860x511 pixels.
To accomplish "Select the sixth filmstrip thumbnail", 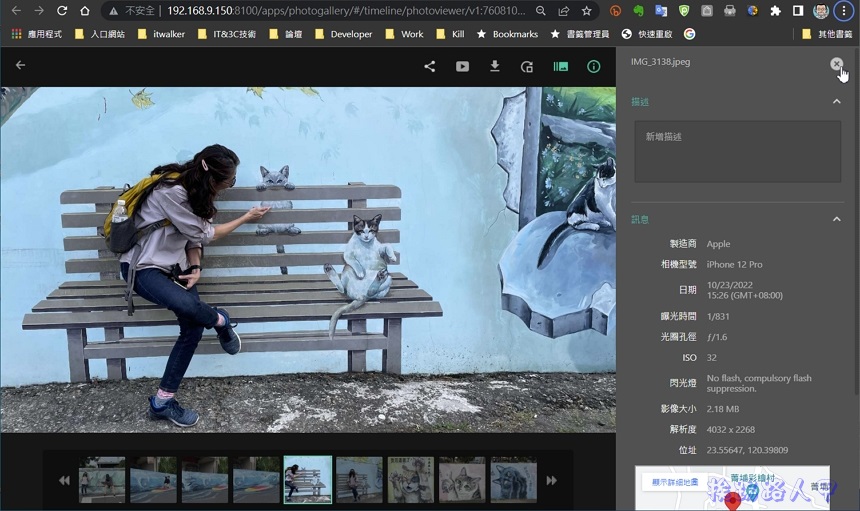I will point(359,480).
